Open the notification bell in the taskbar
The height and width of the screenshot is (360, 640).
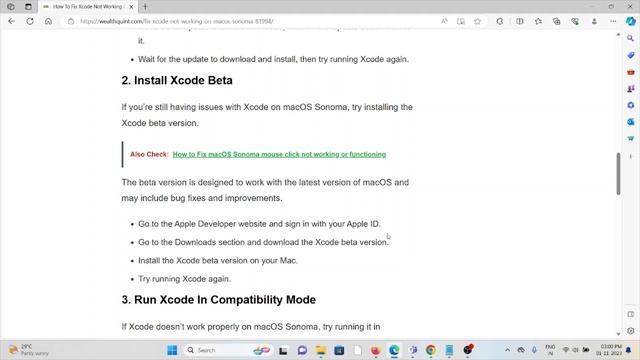click(629, 350)
